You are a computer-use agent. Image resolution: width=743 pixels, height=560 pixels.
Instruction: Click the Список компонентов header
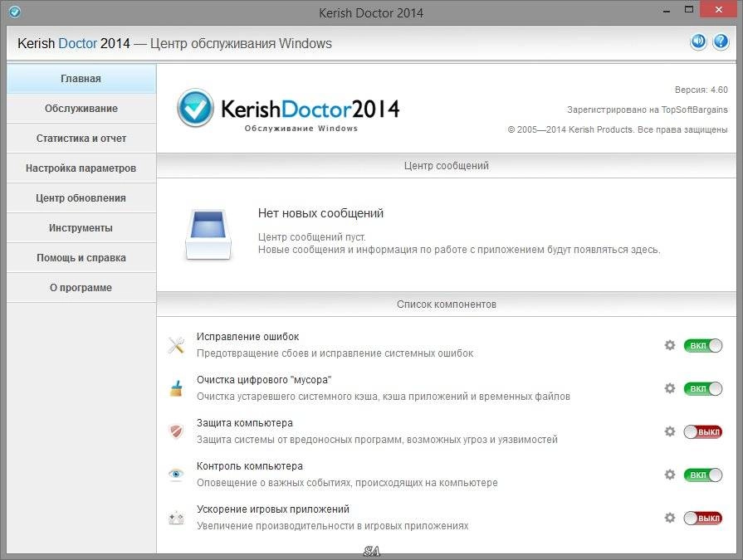point(447,304)
